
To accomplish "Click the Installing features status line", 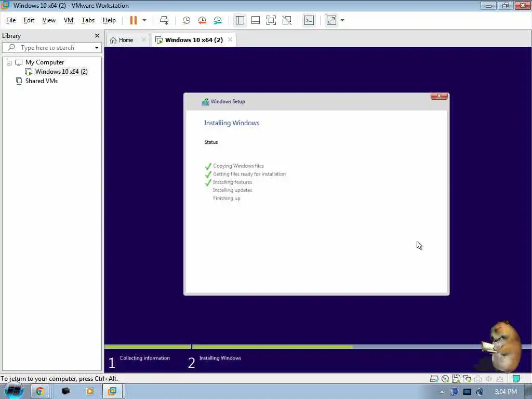I will coord(232,182).
